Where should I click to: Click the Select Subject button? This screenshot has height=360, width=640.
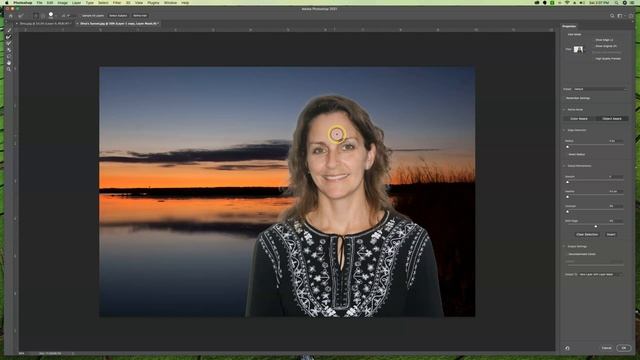[x=118, y=16]
